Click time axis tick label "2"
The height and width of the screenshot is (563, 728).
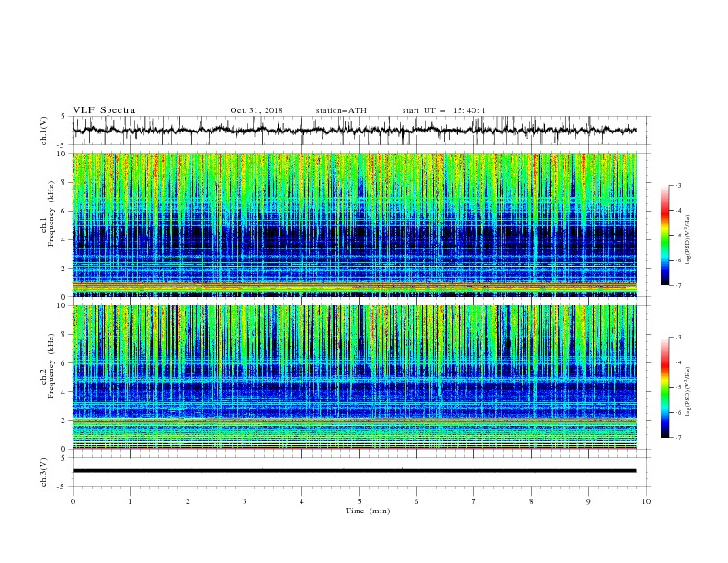188,501
